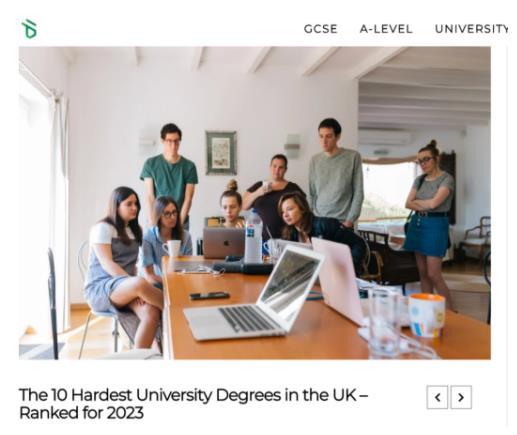This screenshot has width=517, height=435.
Task: Click the open silver laptop in the photo
Action: [253, 295]
